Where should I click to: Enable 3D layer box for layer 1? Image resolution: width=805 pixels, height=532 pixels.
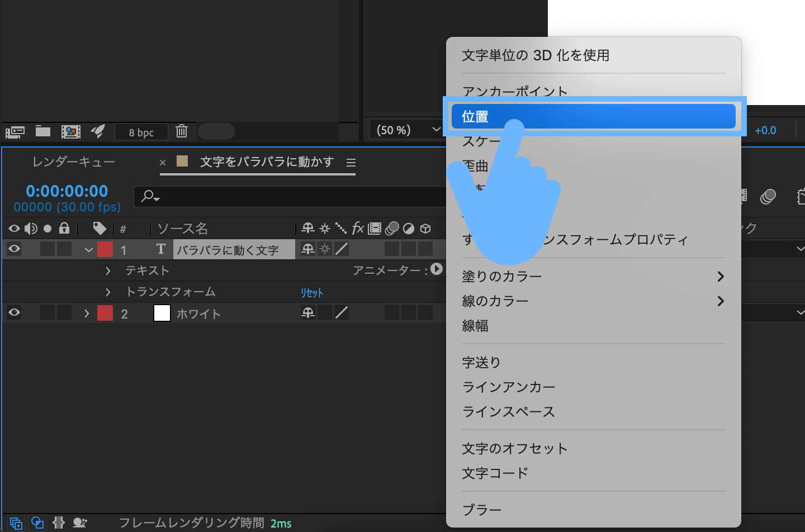[x=425, y=249]
